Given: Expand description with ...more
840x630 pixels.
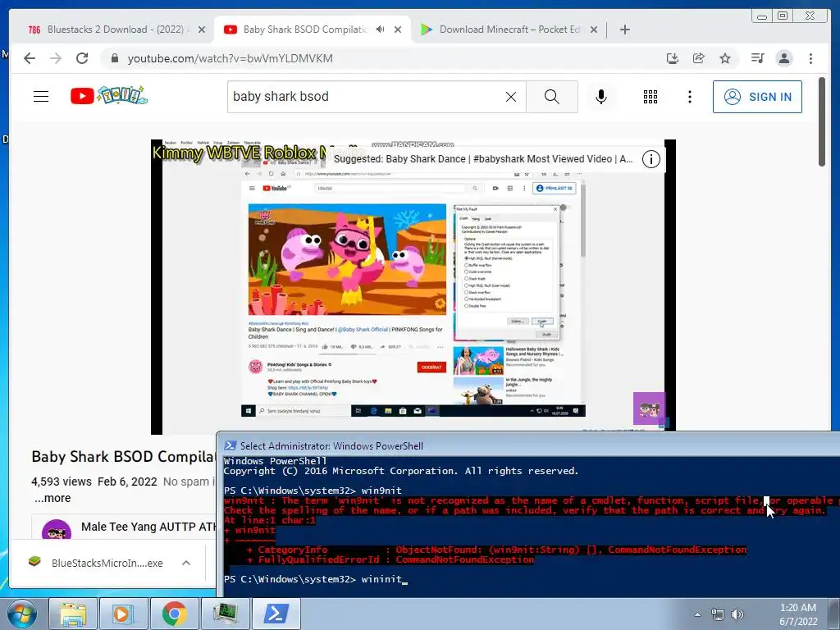Looking at the screenshot, I should pos(52,498).
